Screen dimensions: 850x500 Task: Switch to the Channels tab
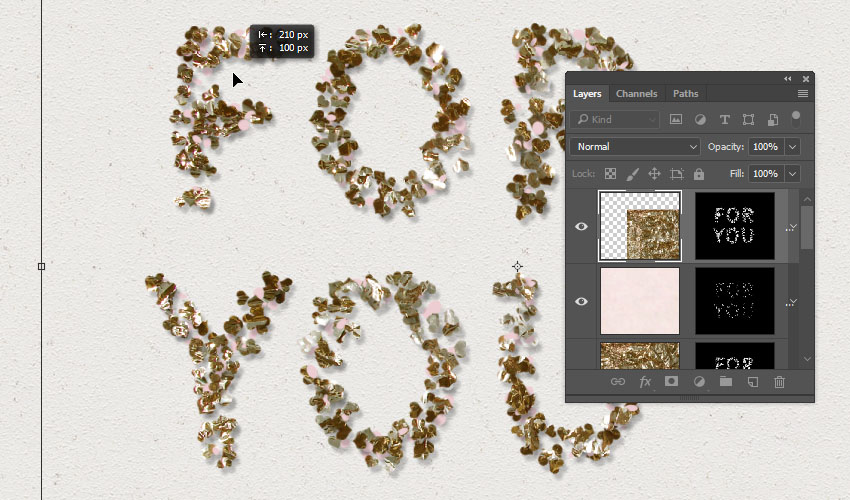tap(636, 94)
